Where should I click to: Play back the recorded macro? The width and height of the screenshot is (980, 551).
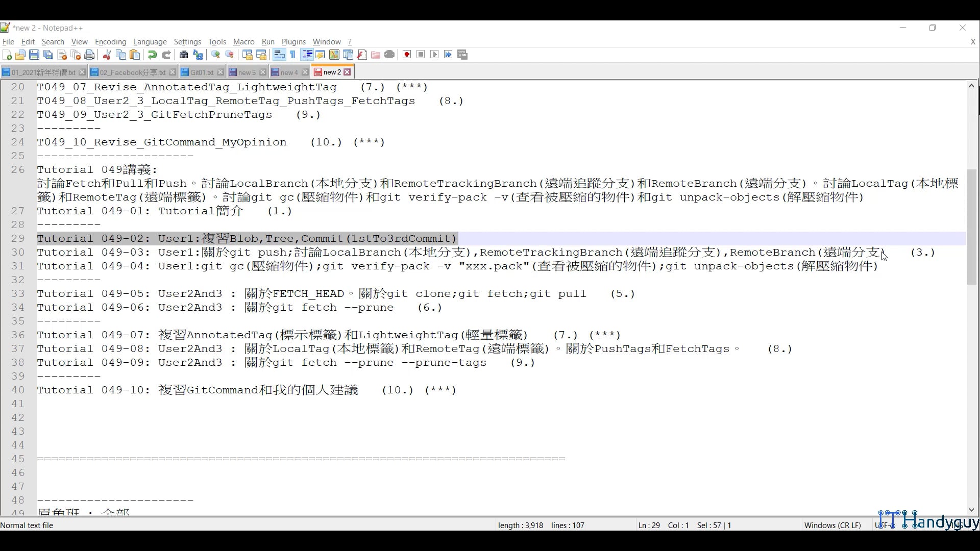click(434, 55)
